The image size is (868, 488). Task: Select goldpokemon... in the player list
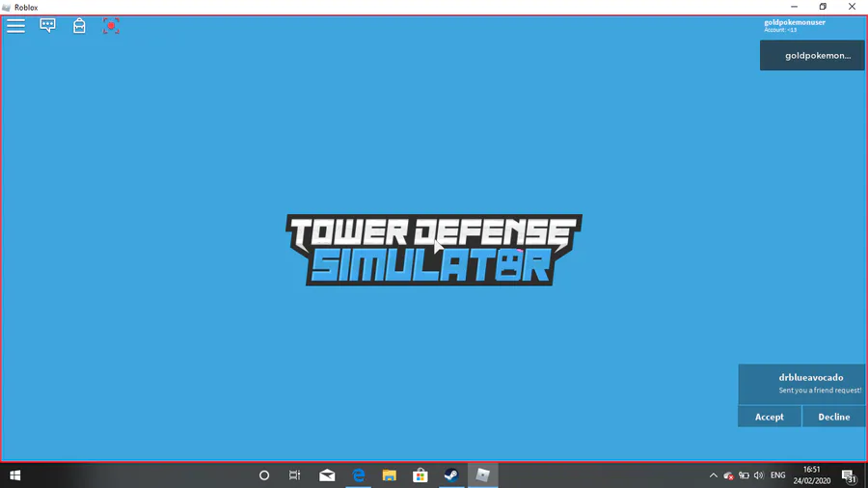click(x=812, y=55)
